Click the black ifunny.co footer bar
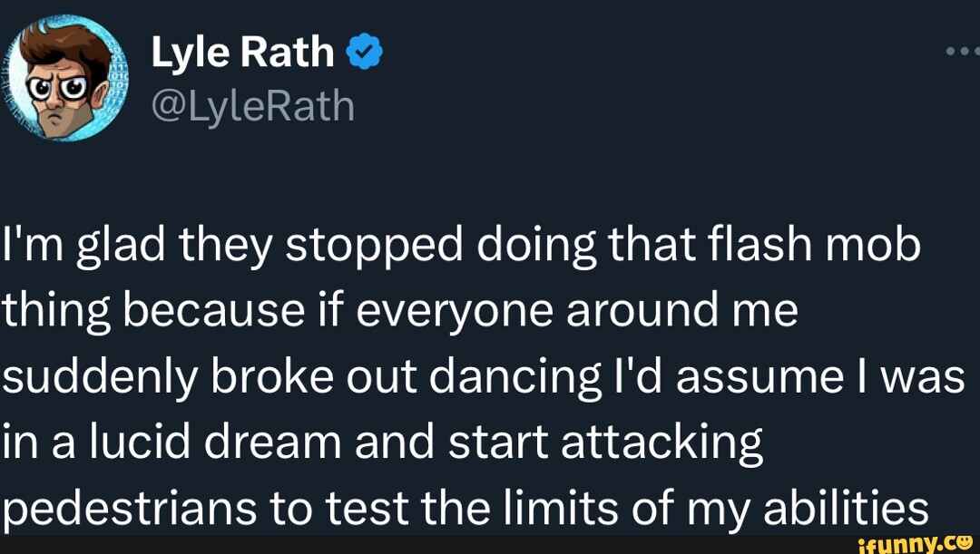The image size is (980, 554). coord(490,544)
